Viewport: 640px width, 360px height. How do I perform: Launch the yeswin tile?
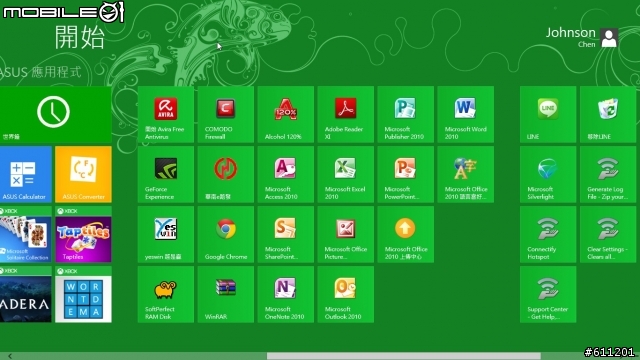click(x=166, y=234)
